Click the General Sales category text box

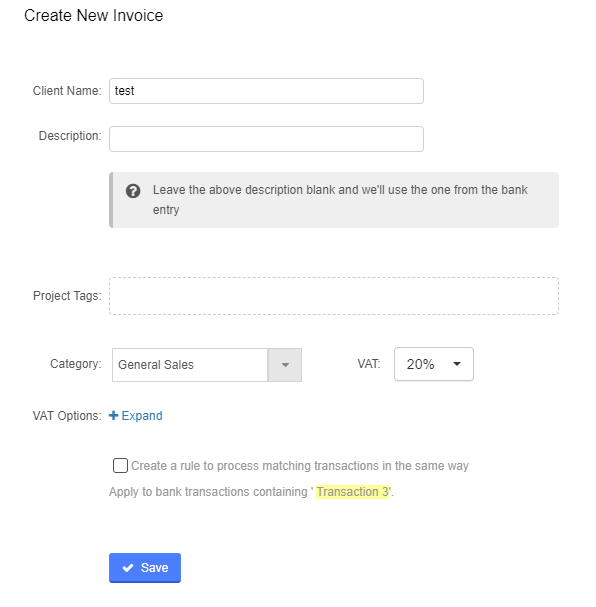pos(190,365)
